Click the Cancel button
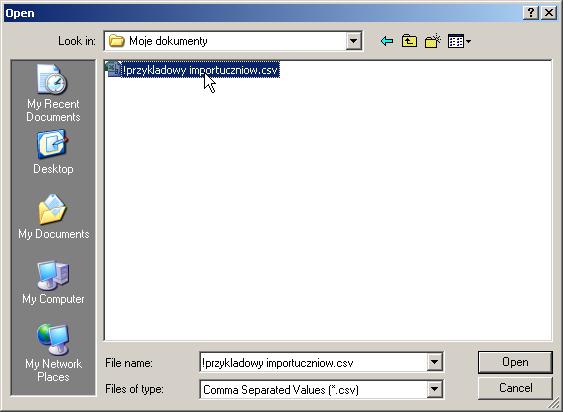563x412 pixels. click(515, 388)
